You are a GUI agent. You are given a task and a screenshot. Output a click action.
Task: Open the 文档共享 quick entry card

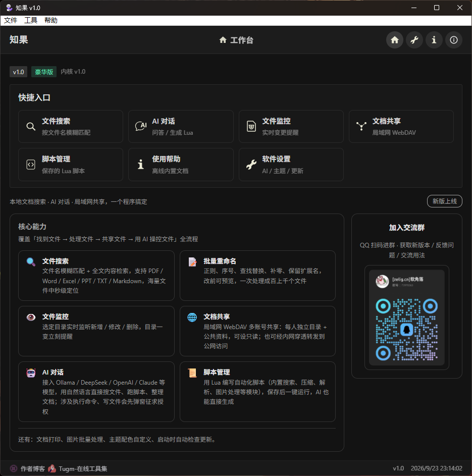[401, 127]
